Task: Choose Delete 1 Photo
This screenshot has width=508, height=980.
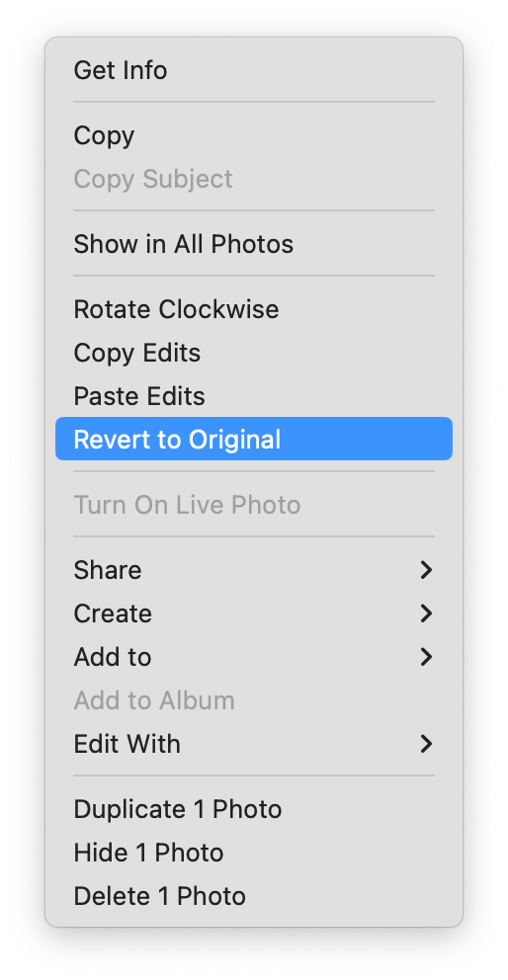Action: point(253,896)
